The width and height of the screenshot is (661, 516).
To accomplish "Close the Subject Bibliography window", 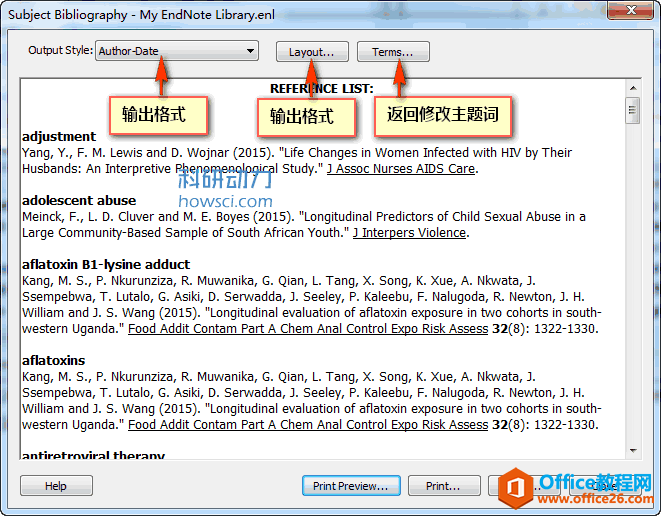I will pyautogui.click(x=630, y=10).
